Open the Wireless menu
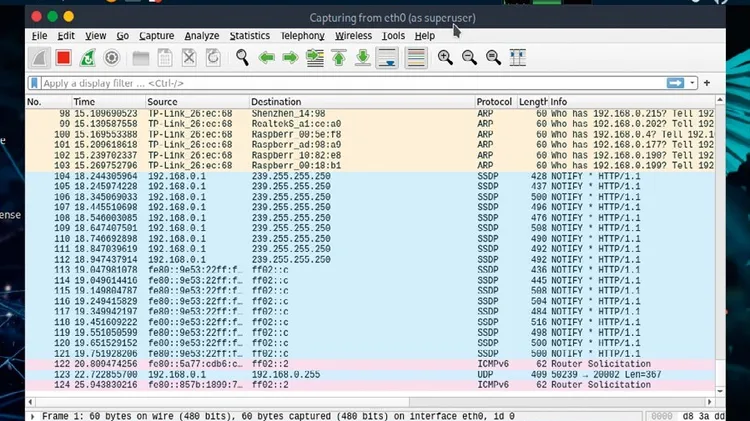 pos(353,36)
